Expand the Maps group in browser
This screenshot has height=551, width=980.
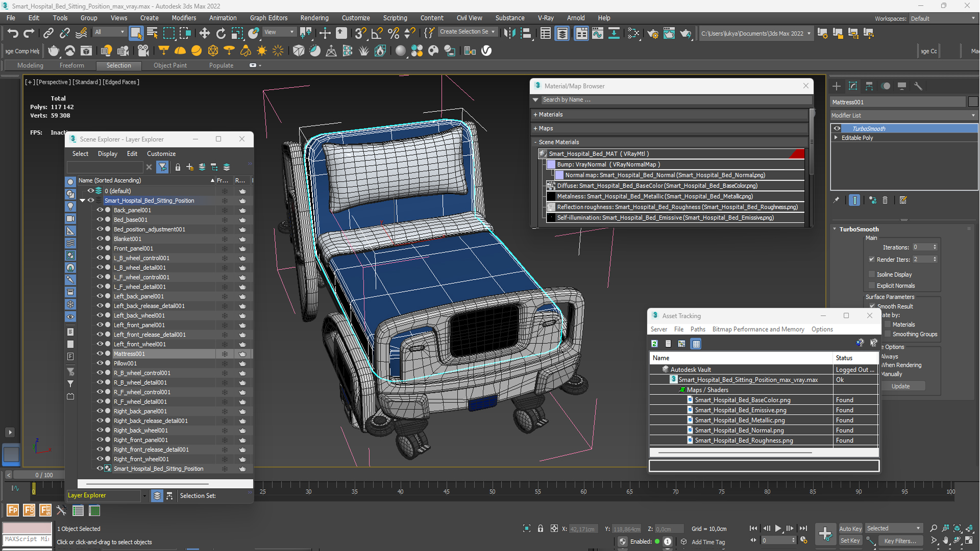(x=535, y=128)
